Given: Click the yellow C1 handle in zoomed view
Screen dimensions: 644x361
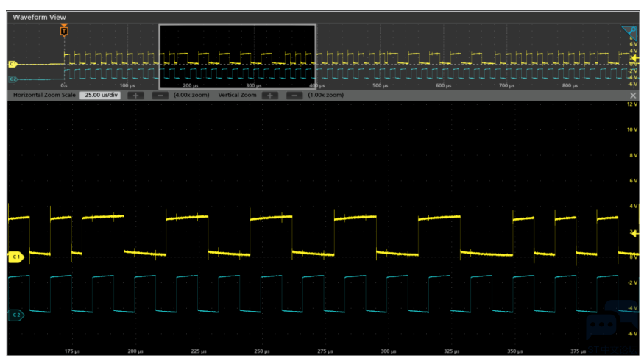Looking at the screenshot, I should (16, 257).
